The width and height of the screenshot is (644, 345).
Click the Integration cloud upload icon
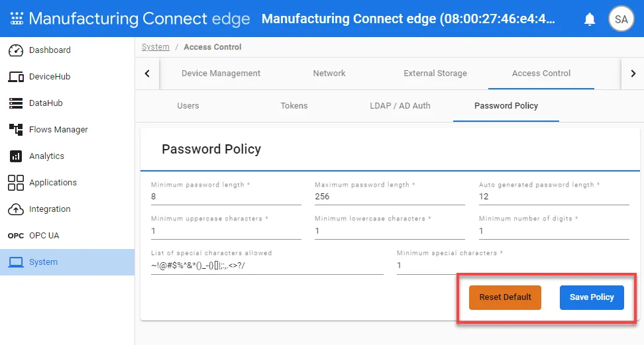tap(16, 209)
